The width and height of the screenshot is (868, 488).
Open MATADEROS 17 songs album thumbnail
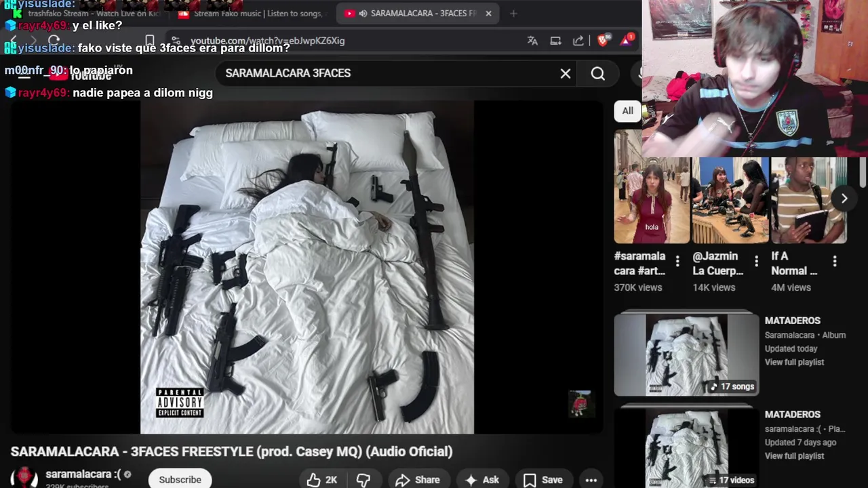coord(686,354)
